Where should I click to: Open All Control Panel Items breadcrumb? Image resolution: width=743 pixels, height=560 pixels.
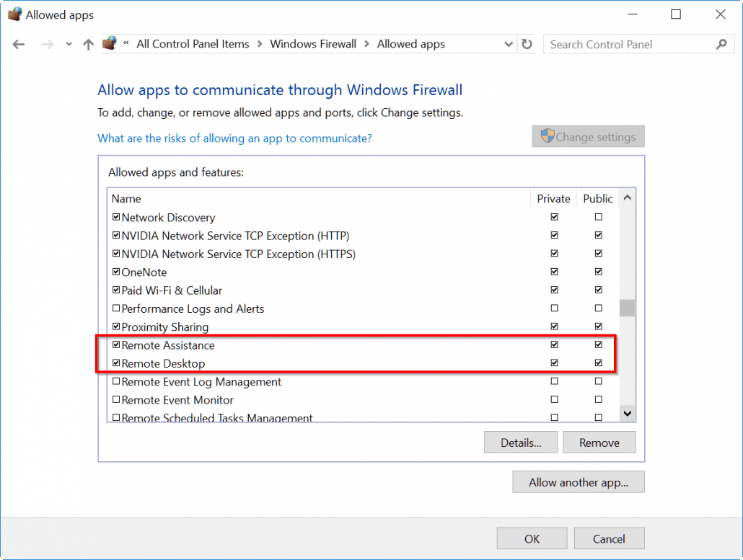click(x=193, y=44)
